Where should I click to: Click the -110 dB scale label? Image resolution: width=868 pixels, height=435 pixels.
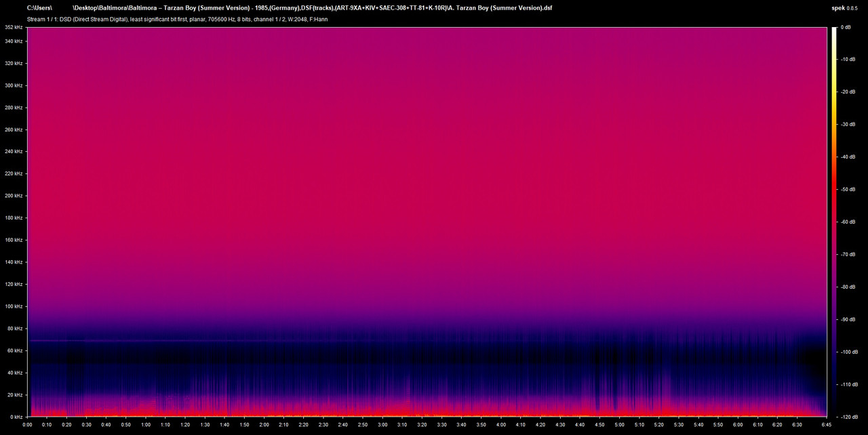[x=849, y=384]
